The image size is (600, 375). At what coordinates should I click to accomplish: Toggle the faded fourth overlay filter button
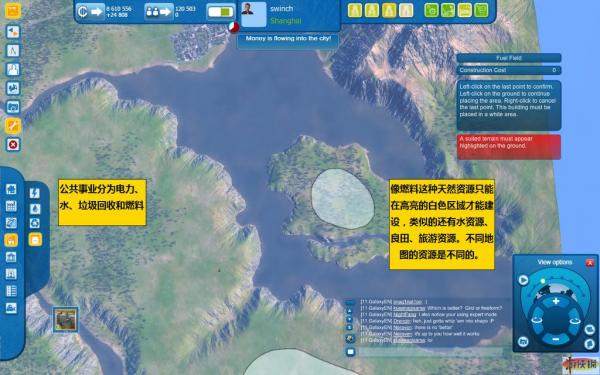pyautogui.click(x=406, y=10)
